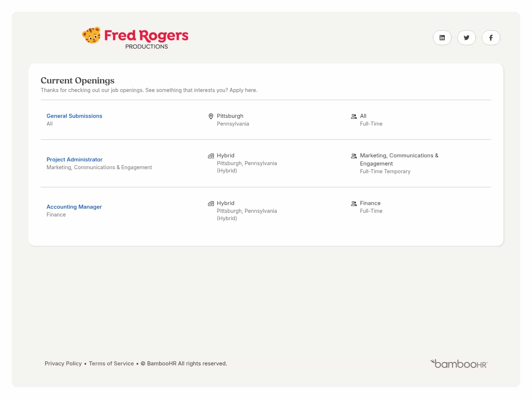Open the LinkedIn social icon

[442, 38]
